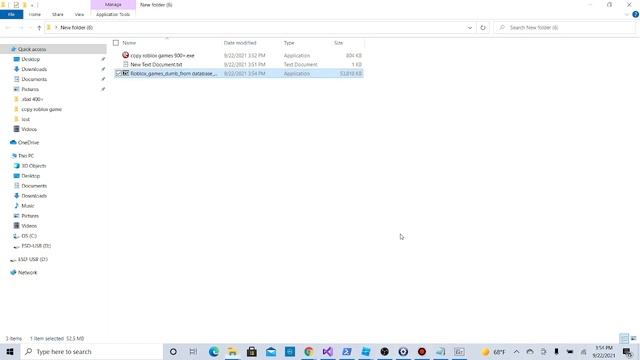This screenshot has width=640, height=360.
Task: Open Music under This PC
Action: 28,206
